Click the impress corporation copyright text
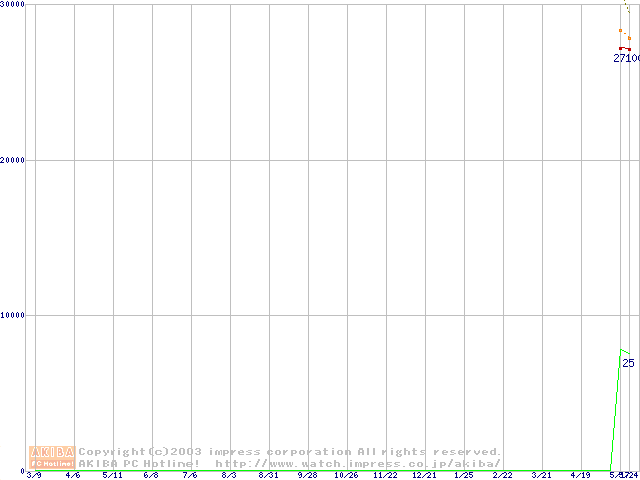The height and width of the screenshot is (480, 640). coord(290,452)
